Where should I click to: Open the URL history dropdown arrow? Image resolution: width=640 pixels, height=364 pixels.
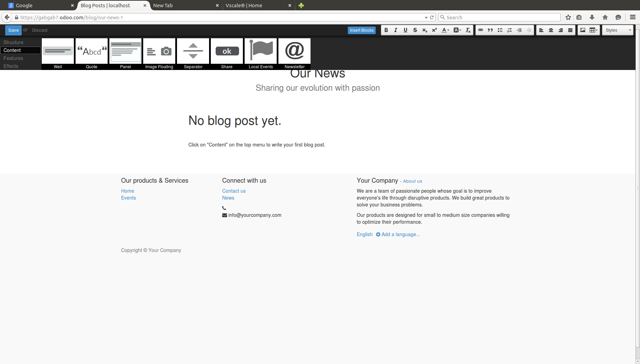click(426, 18)
